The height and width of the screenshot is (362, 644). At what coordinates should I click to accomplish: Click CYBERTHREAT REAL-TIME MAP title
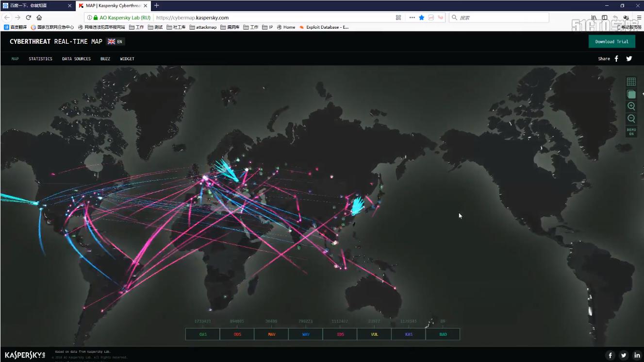[56, 41]
